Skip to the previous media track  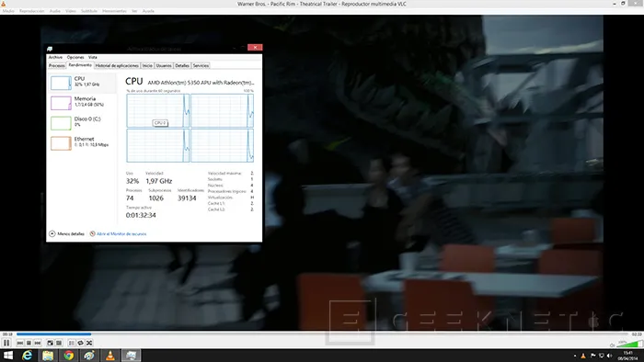pyautogui.click(x=20, y=343)
